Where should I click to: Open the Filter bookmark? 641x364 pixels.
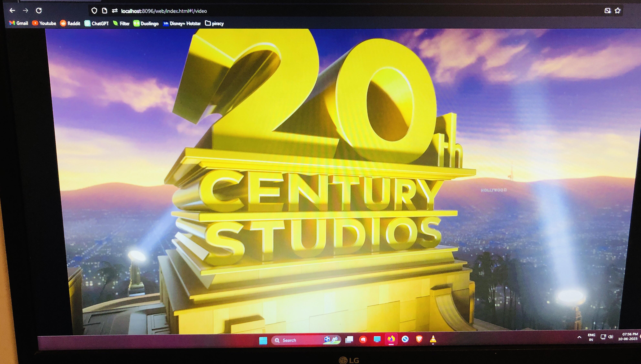point(121,24)
